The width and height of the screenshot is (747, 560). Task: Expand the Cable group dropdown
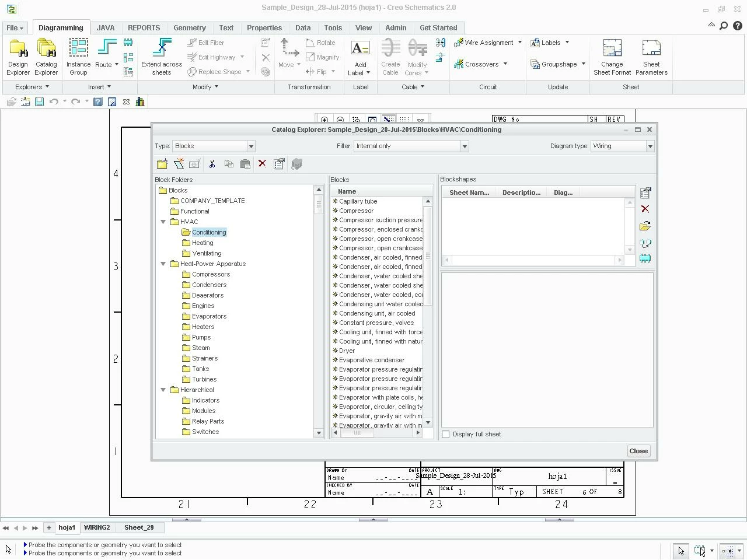(x=413, y=87)
